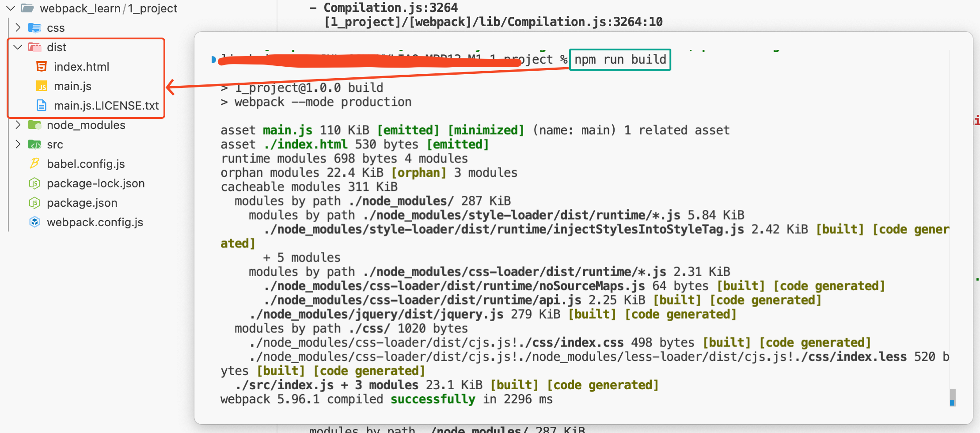The width and height of the screenshot is (980, 433).
Task: Click the terminal scrollbar thumb
Action: pos(952,397)
